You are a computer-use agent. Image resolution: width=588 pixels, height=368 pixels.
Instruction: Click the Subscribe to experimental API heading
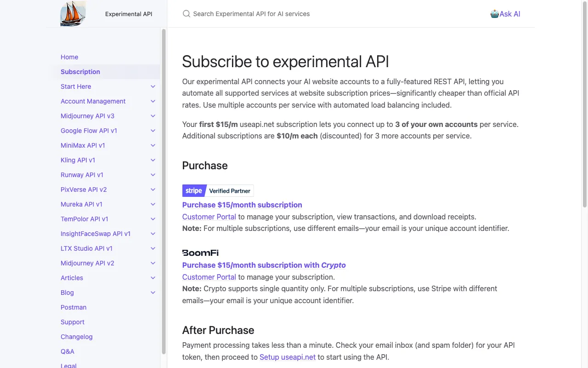click(x=285, y=62)
